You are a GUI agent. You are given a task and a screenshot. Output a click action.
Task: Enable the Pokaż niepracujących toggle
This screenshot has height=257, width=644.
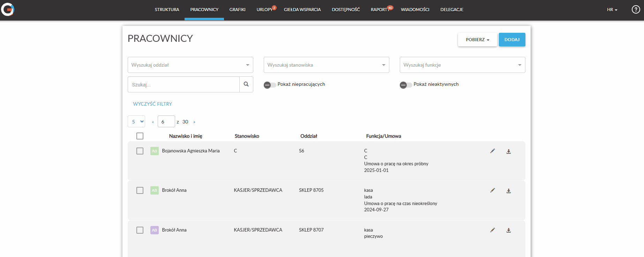269,85
